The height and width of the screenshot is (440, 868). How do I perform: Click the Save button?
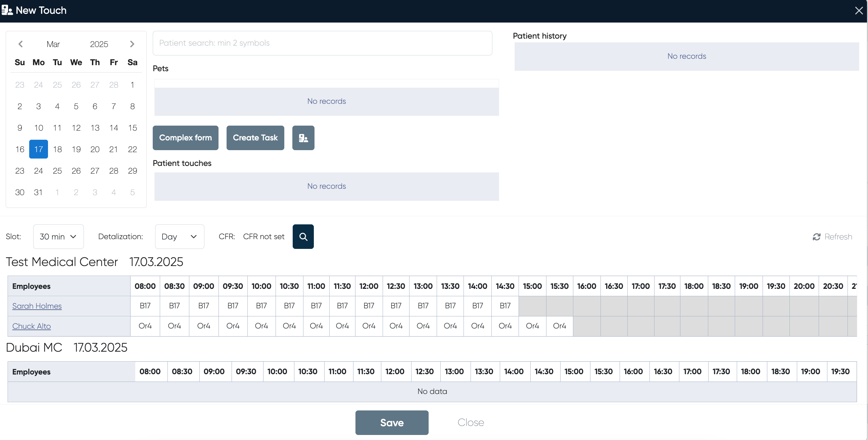392,423
